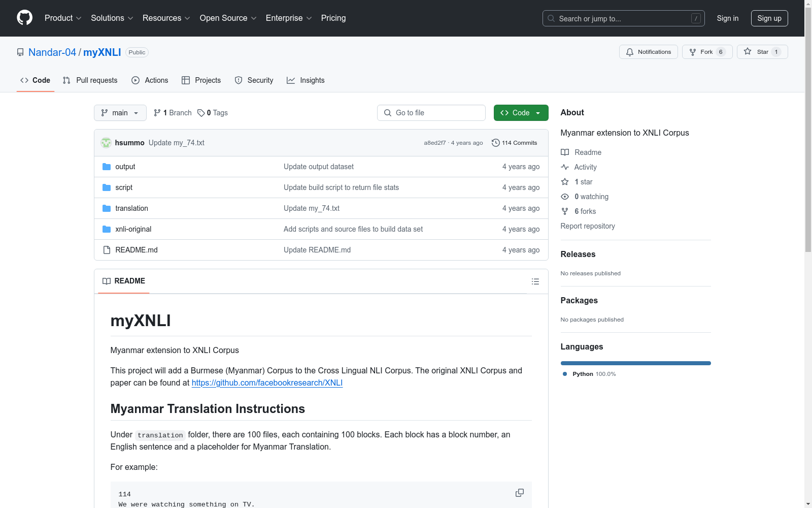
Task: Select the README tab heading
Action: 124,281
